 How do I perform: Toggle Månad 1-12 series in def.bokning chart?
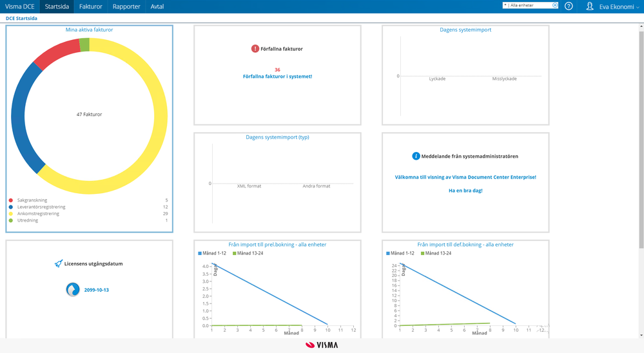pos(400,253)
